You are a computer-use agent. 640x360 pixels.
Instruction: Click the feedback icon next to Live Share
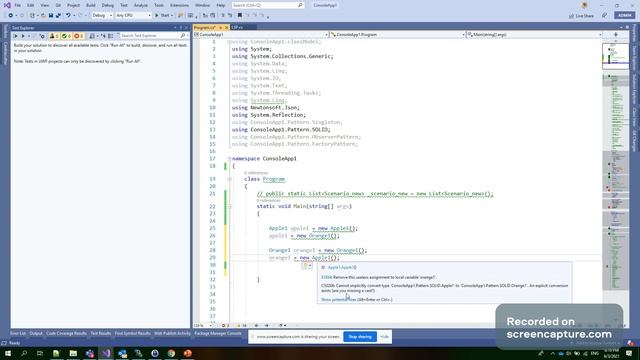604,16
